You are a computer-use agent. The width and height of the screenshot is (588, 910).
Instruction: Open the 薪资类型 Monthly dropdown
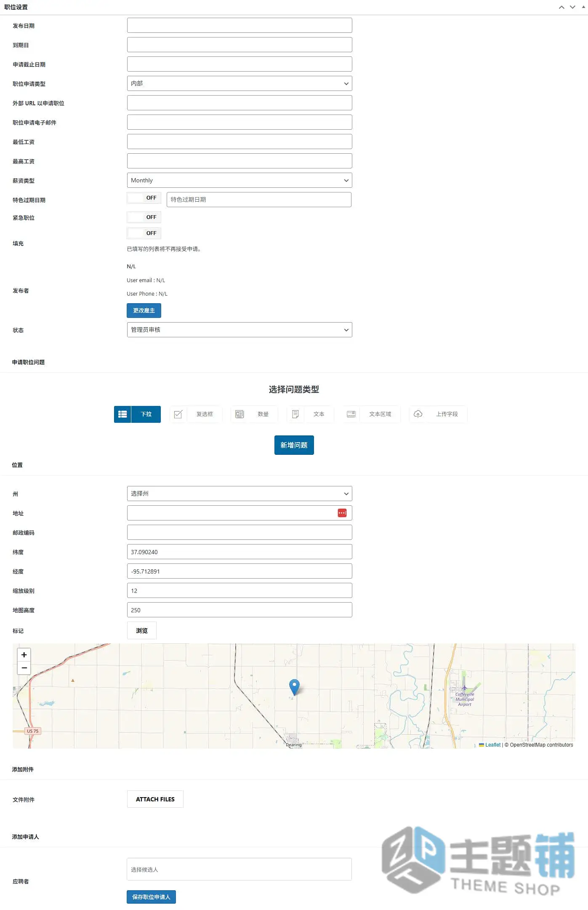pyautogui.click(x=239, y=180)
